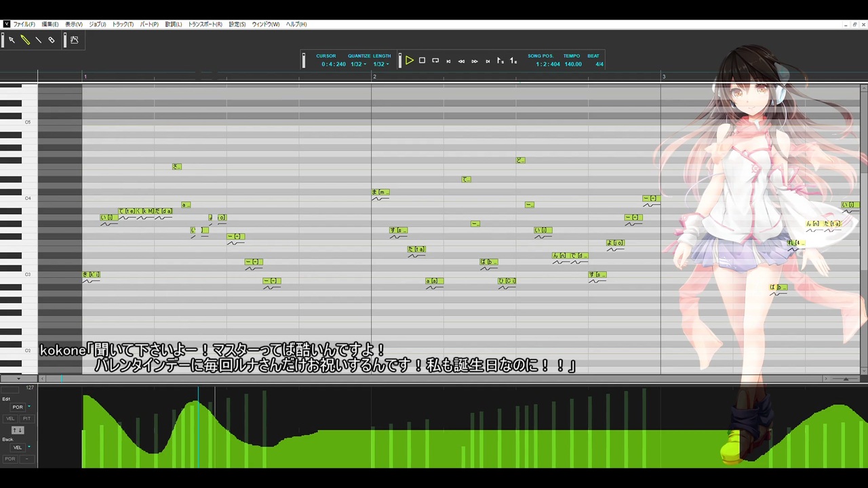Expand the Edit parameter dropdown arrow

point(29,407)
